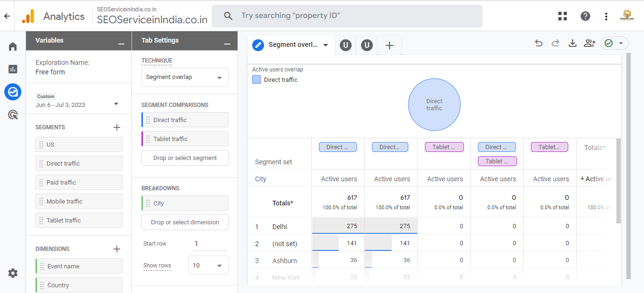Open the date range dropdown
644x293 pixels.
point(116,104)
